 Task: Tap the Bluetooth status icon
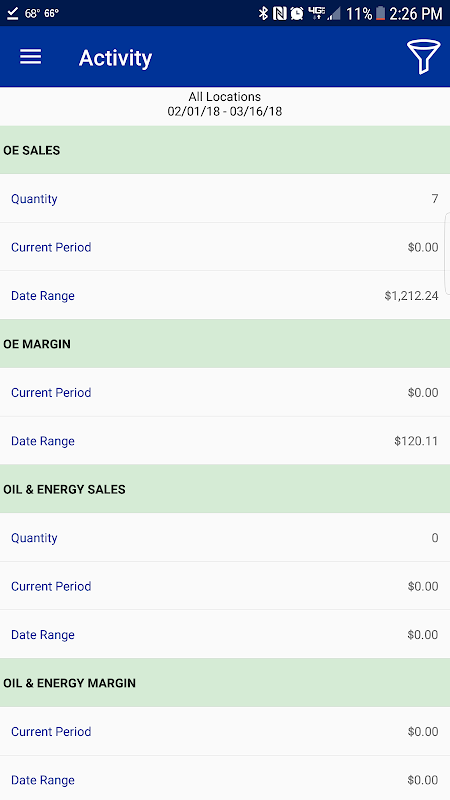(263, 13)
